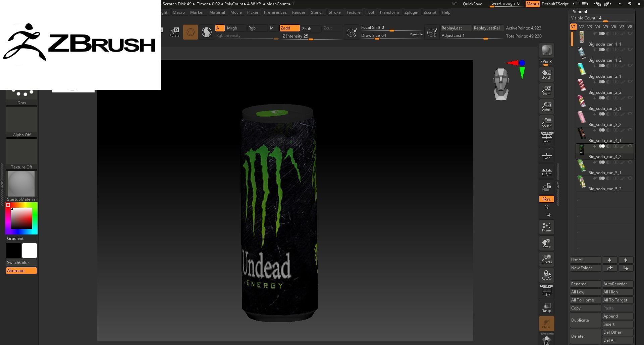Toggle the Zadd mode
Viewport: 644px width, 345px height.
tap(289, 28)
